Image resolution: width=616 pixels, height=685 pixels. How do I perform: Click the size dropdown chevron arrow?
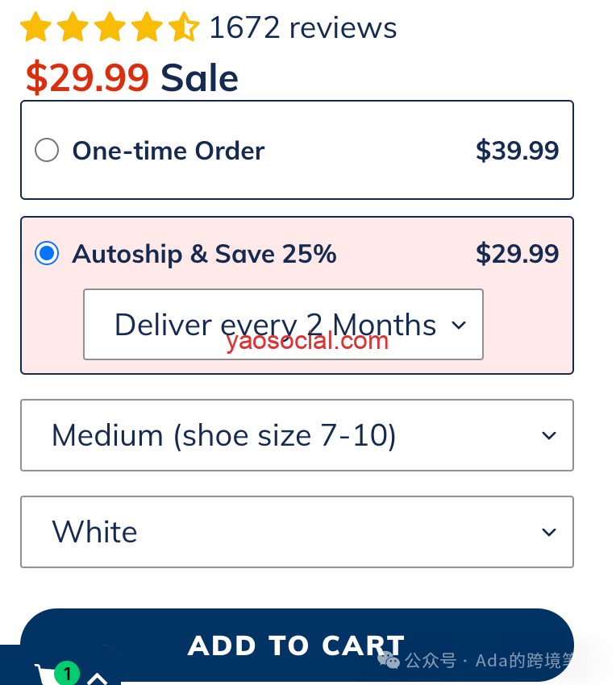(x=548, y=435)
